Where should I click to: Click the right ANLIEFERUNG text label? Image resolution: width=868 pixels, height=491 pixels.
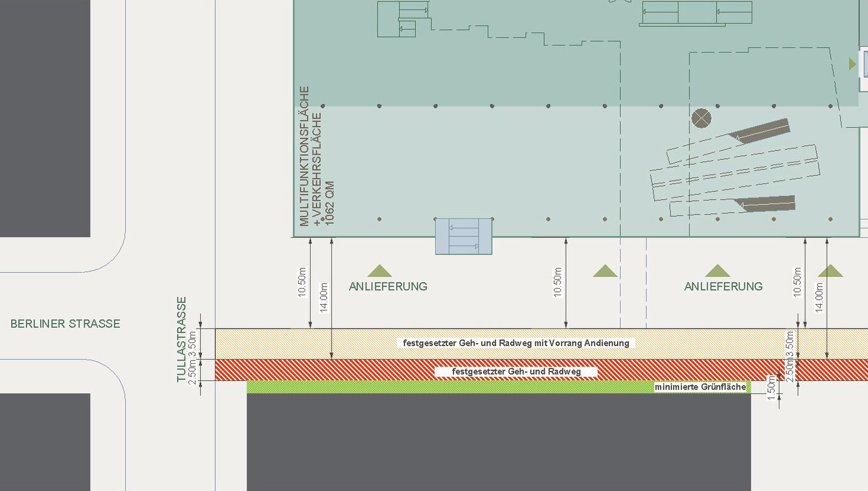723,286
